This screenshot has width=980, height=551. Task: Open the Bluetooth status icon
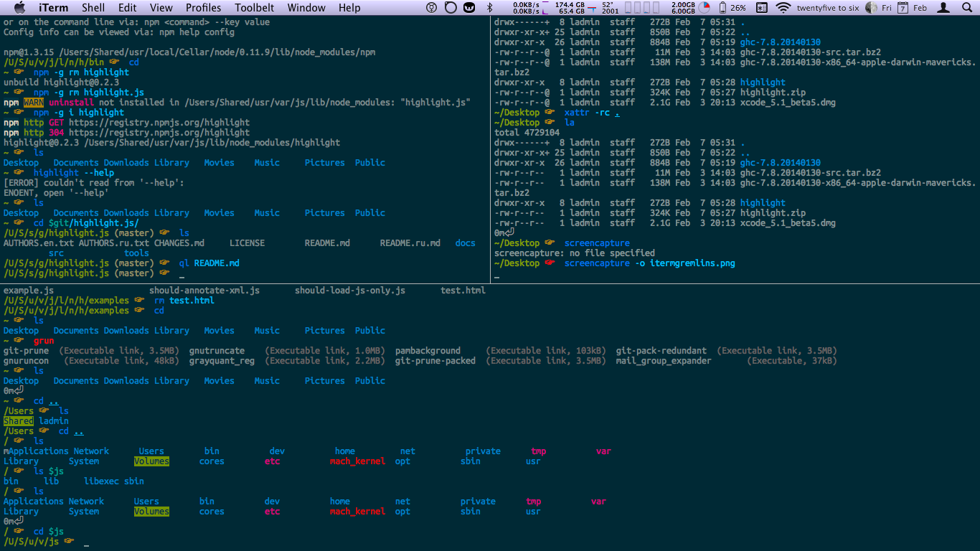coord(491,8)
